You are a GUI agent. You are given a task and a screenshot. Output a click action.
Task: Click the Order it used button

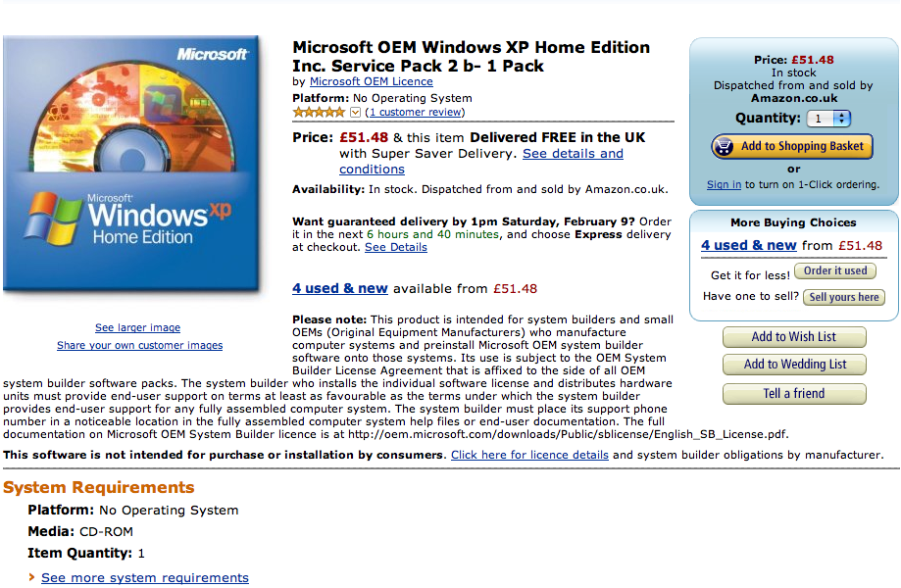click(835, 271)
